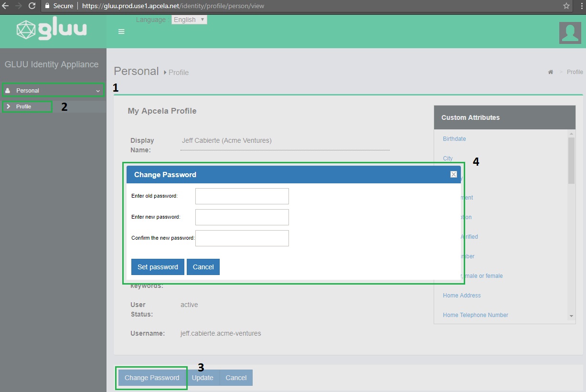Click the GLUU Identity Appliance title
This screenshot has width=586, height=392.
[x=52, y=64]
